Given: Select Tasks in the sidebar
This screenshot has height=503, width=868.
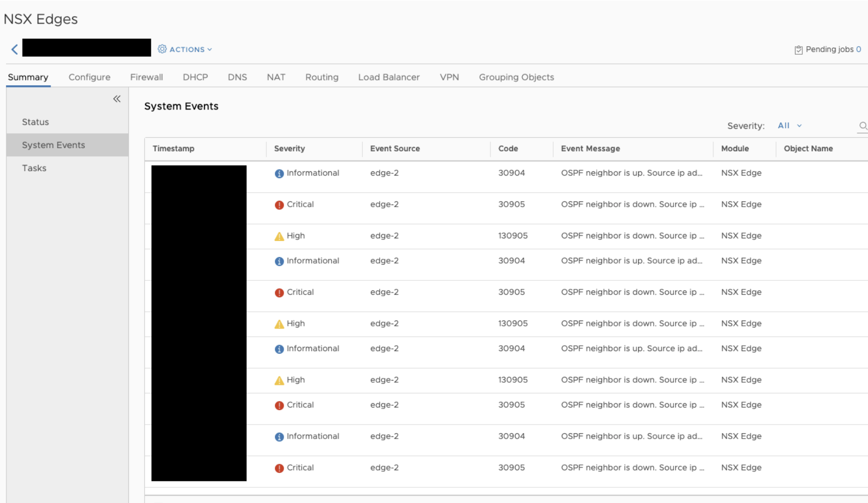Looking at the screenshot, I should point(34,168).
